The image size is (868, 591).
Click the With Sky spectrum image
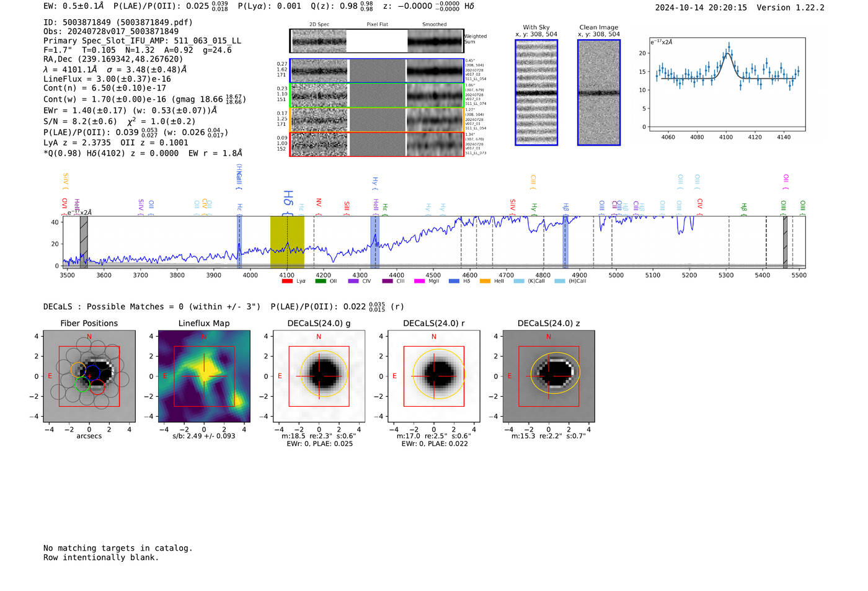click(x=536, y=92)
